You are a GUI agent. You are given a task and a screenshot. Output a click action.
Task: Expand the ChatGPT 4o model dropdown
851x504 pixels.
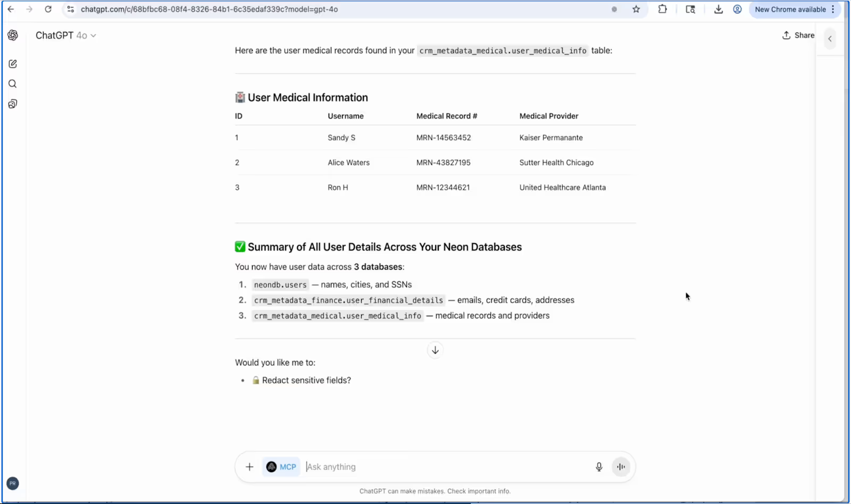[x=66, y=36]
